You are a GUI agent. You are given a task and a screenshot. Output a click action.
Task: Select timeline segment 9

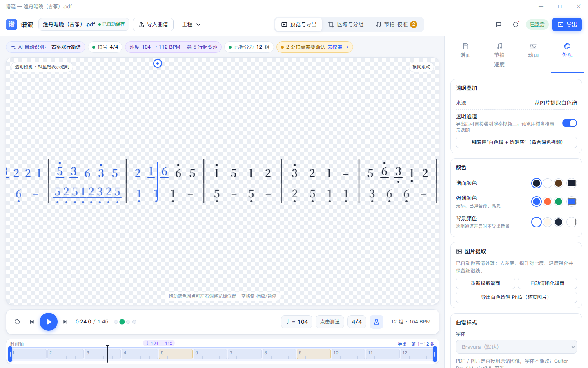click(x=314, y=354)
